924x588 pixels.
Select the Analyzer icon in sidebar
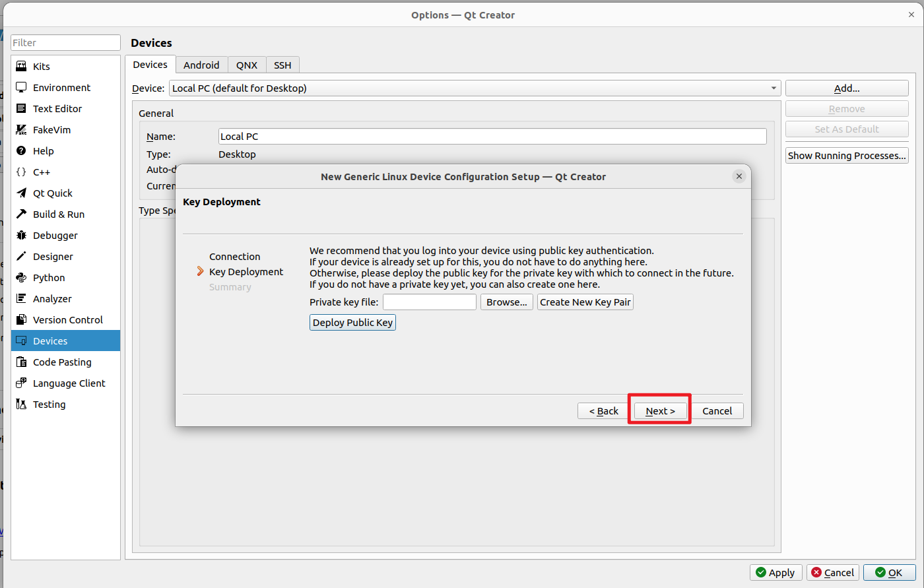click(x=21, y=298)
